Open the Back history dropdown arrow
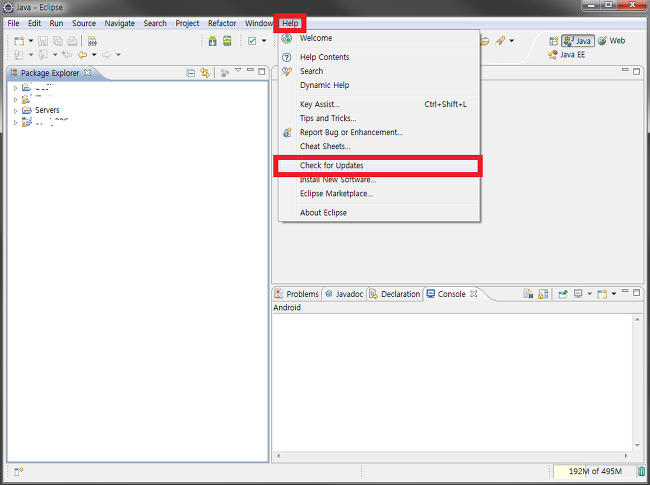The width and height of the screenshot is (650, 485). click(x=94, y=54)
